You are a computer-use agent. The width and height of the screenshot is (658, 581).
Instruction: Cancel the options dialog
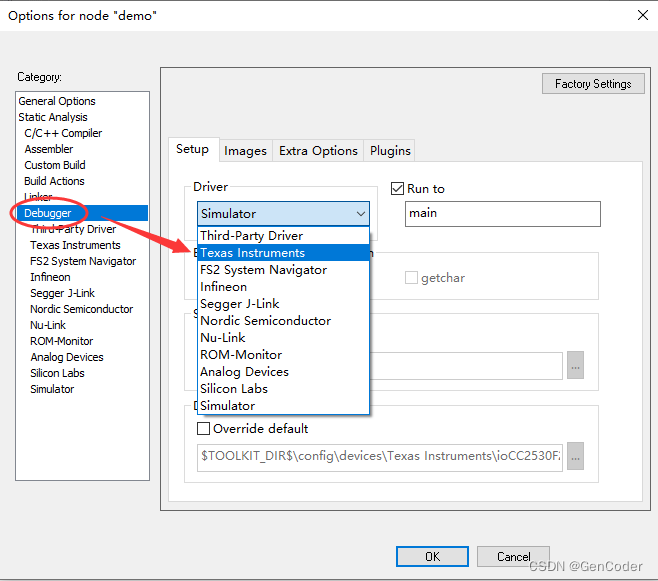tap(513, 556)
